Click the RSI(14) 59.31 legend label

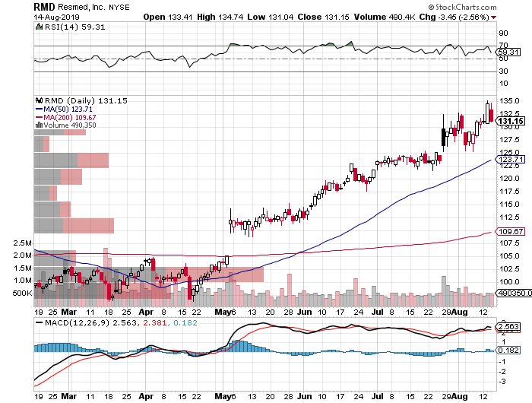click(x=75, y=27)
